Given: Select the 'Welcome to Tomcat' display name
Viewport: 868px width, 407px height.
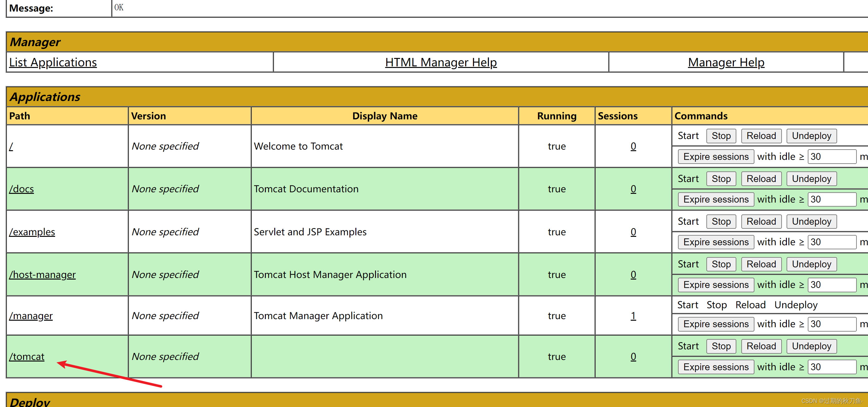Looking at the screenshot, I should click(x=298, y=146).
